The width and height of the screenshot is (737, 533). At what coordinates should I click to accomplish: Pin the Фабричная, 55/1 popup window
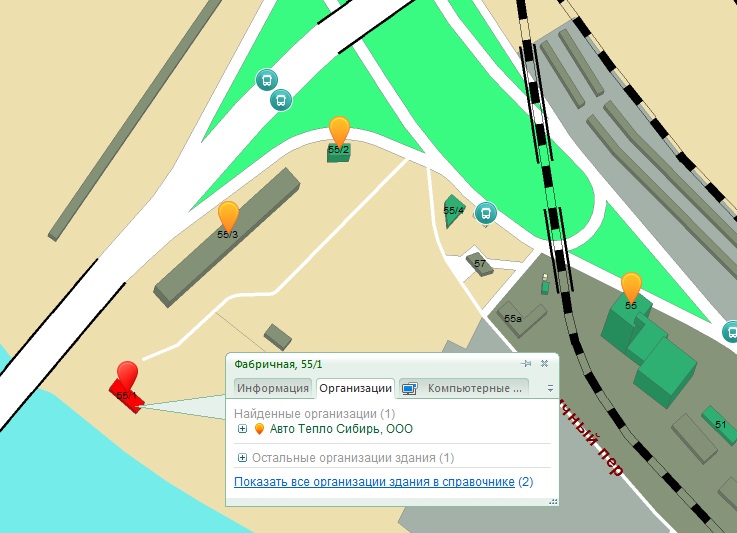click(x=526, y=363)
